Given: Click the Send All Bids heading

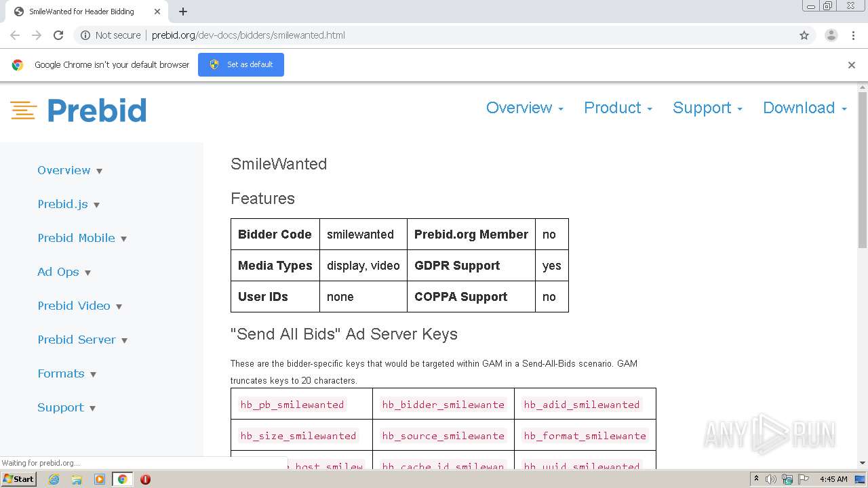Looking at the screenshot, I should [x=344, y=334].
